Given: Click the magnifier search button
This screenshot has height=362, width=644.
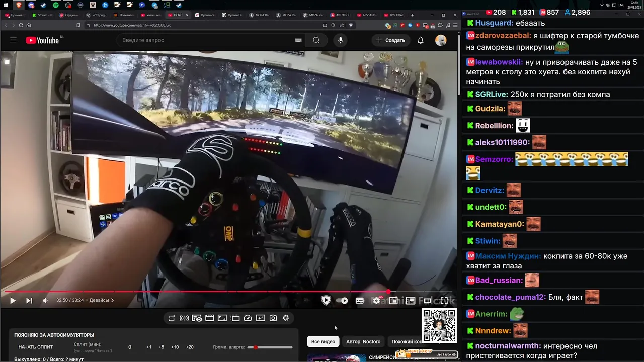Looking at the screenshot, I should click(x=316, y=40).
